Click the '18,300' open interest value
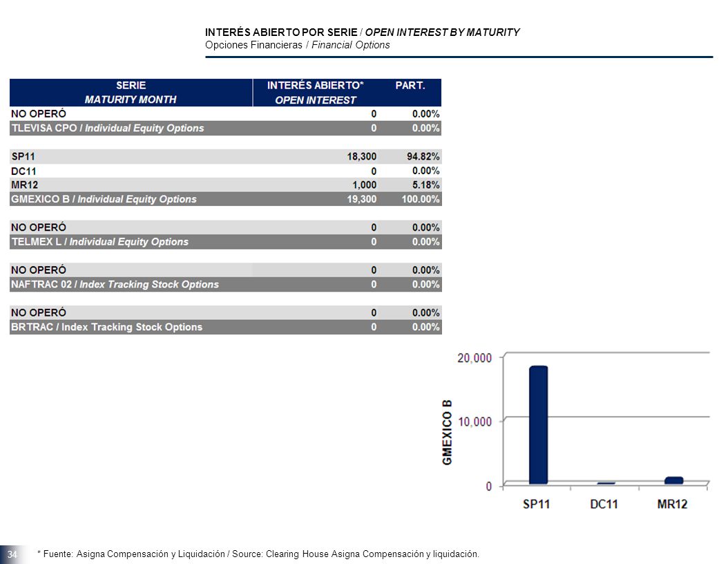Viewport: 728px width, 564px height. click(x=362, y=157)
